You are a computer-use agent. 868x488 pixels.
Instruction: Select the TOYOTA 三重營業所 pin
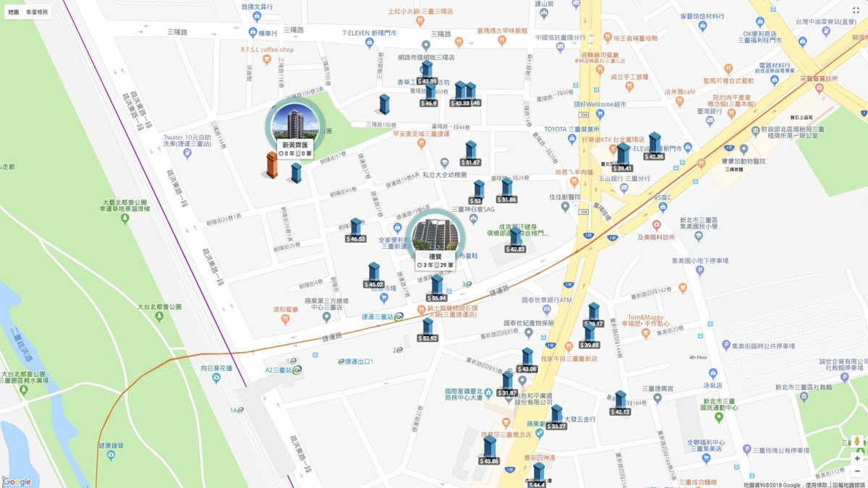571,139
